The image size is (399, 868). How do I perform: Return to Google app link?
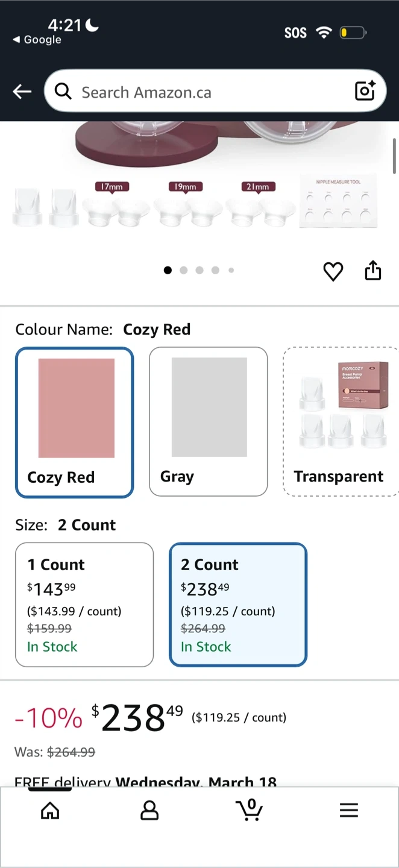[x=37, y=40]
